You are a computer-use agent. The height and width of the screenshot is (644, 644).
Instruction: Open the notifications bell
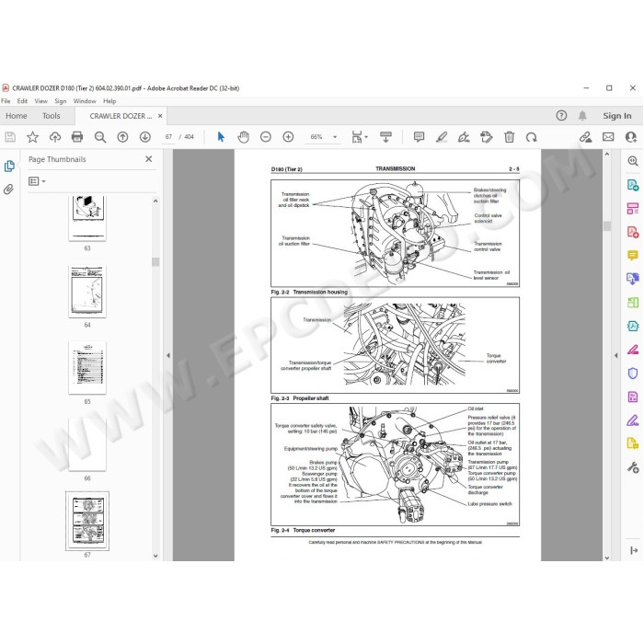(582, 116)
